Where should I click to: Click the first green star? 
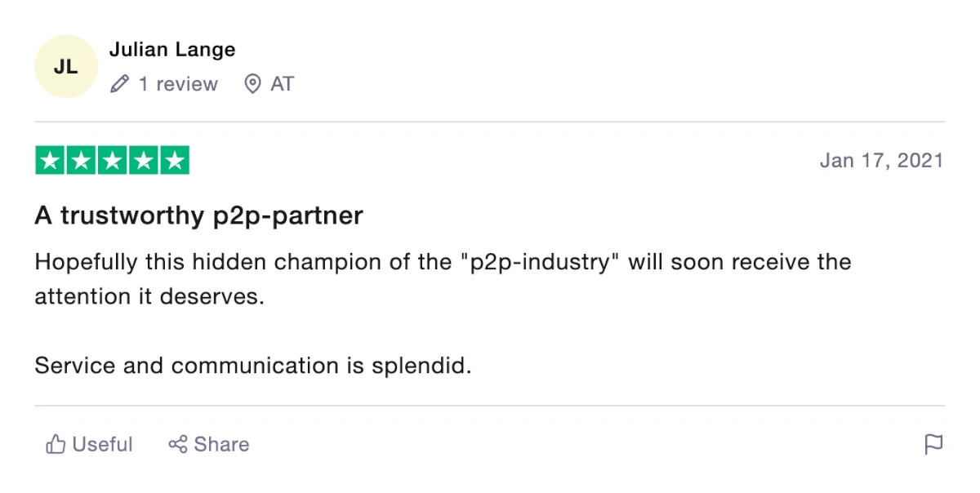50,161
